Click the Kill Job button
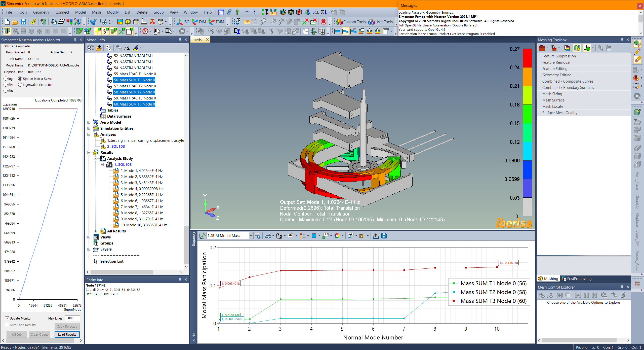Image resolution: width=644 pixels, height=350 pixels. (x=17, y=334)
